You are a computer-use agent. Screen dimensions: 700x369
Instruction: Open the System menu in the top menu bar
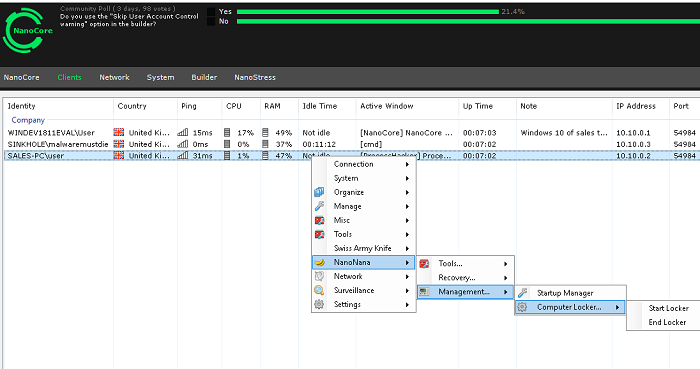pos(160,77)
